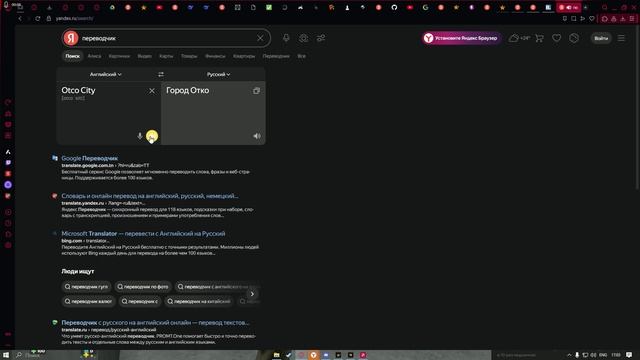
Task: Mute audio on the active browser tab
Action: pyautogui.click(x=569, y=7)
